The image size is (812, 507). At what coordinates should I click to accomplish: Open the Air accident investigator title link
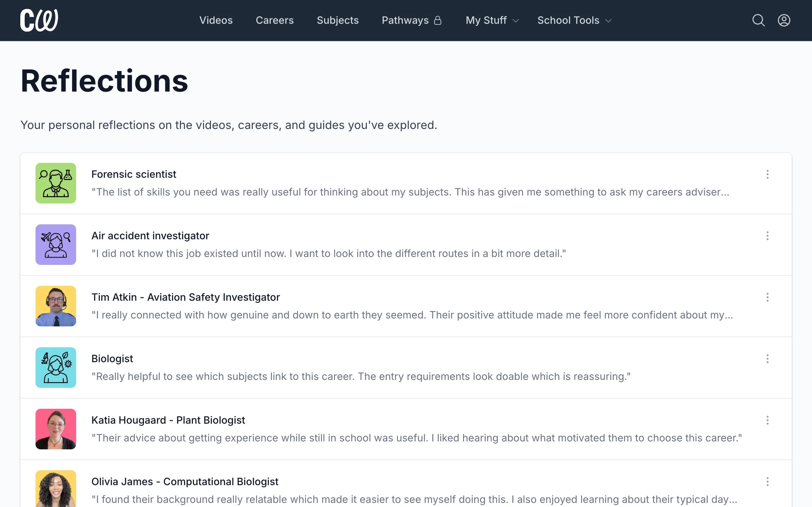point(150,236)
